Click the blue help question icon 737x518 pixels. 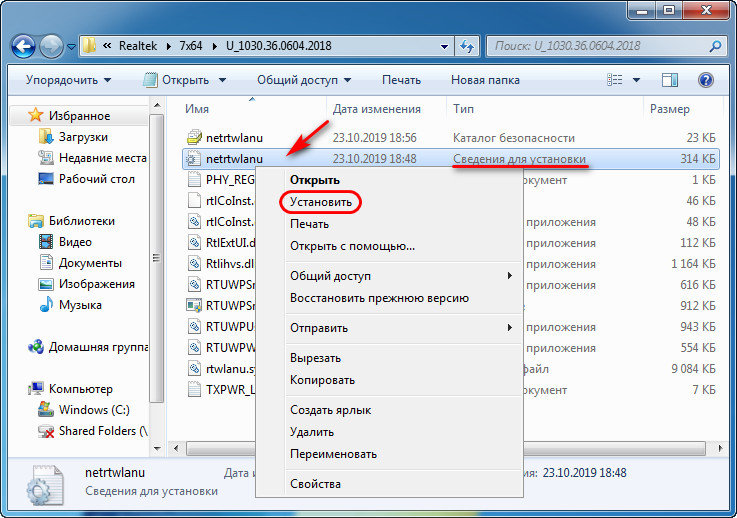pyautogui.click(x=706, y=80)
